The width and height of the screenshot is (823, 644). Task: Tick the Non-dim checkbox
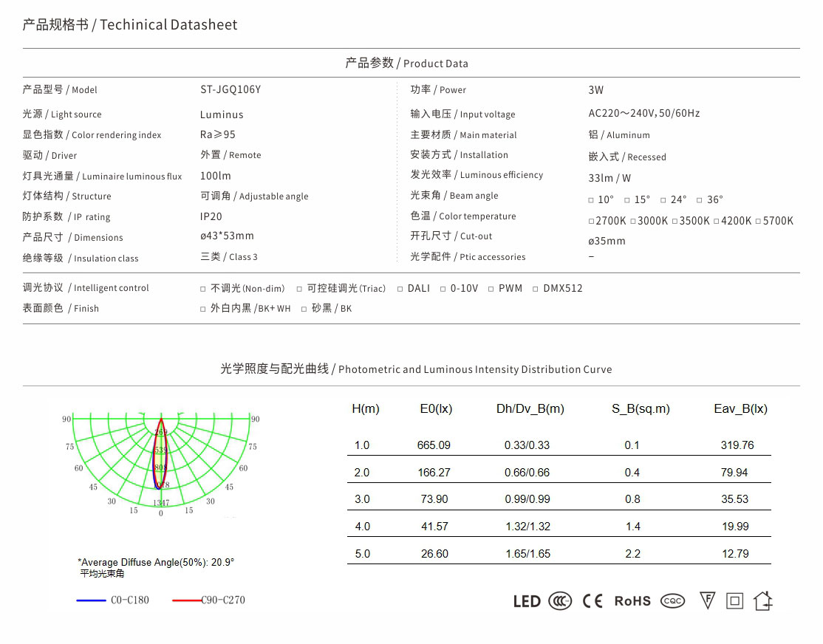pos(203,289)
